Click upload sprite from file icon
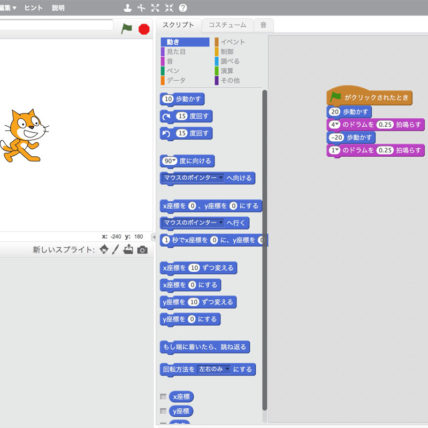Viewport: 428px width, 428px height. 128,249
